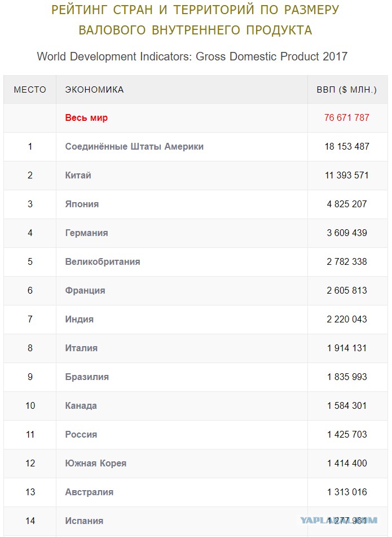The width and height of the screenshot is (392, 537).
Task: Open Соединённые Штаты Америки country link
Action: tap(134, 147)
